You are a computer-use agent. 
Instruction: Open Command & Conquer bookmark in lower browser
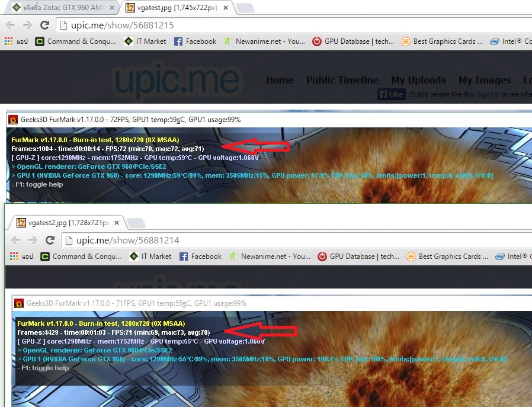point(81,257)
